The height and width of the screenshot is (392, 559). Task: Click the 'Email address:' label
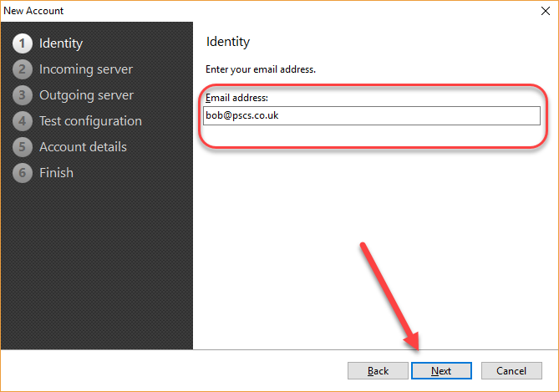point(236,98)
